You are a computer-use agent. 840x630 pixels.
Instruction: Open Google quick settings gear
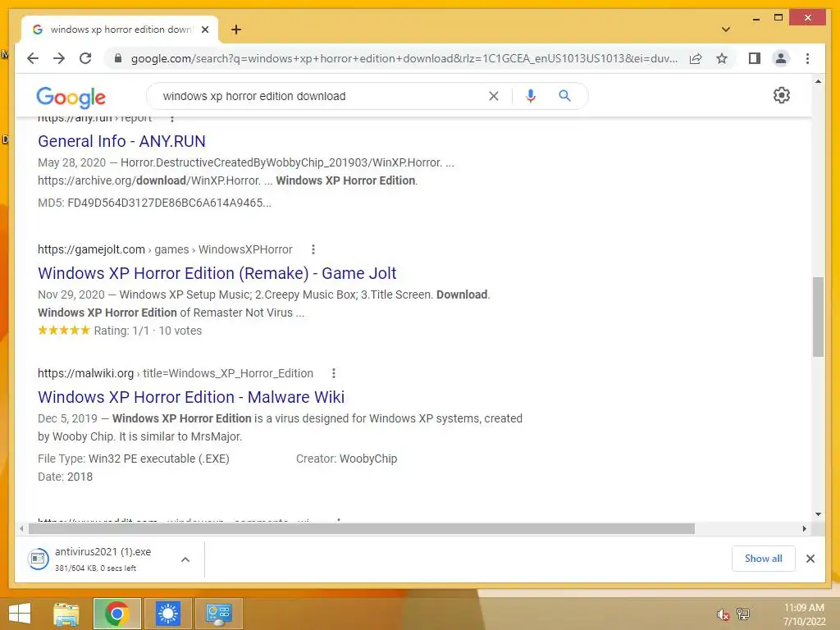pos(782,95)
